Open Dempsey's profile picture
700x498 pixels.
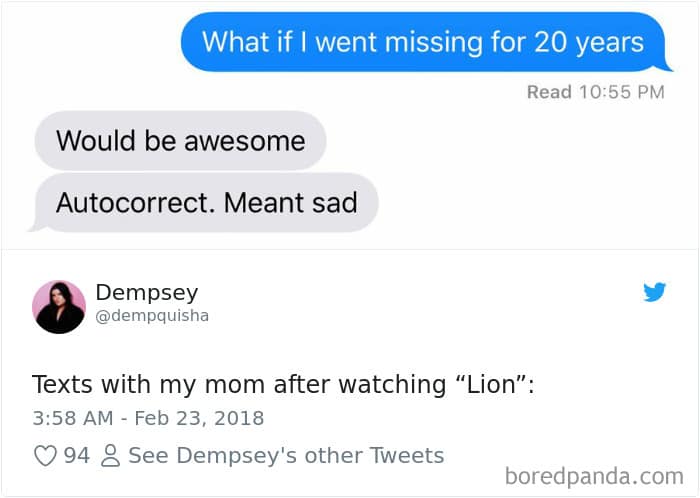click(58, 306)
